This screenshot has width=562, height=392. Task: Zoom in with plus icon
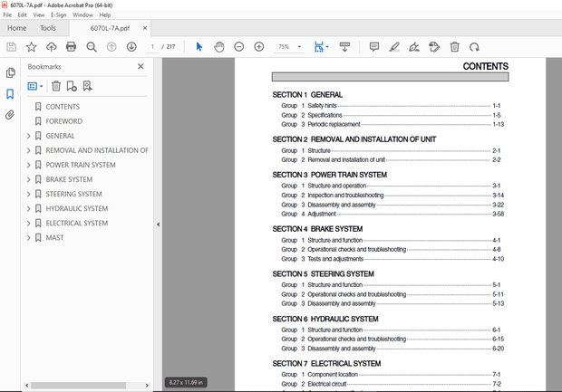click(x=258, y=47)
